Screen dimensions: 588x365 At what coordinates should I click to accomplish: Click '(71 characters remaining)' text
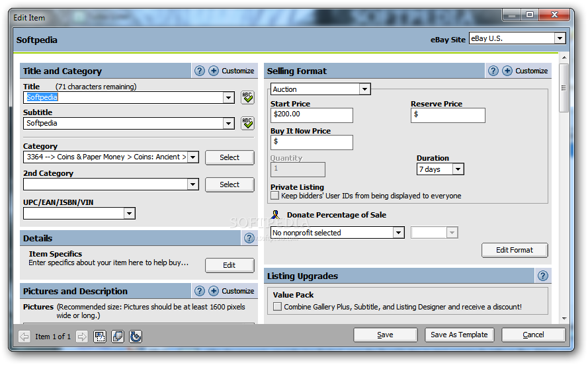coord(96,87)
